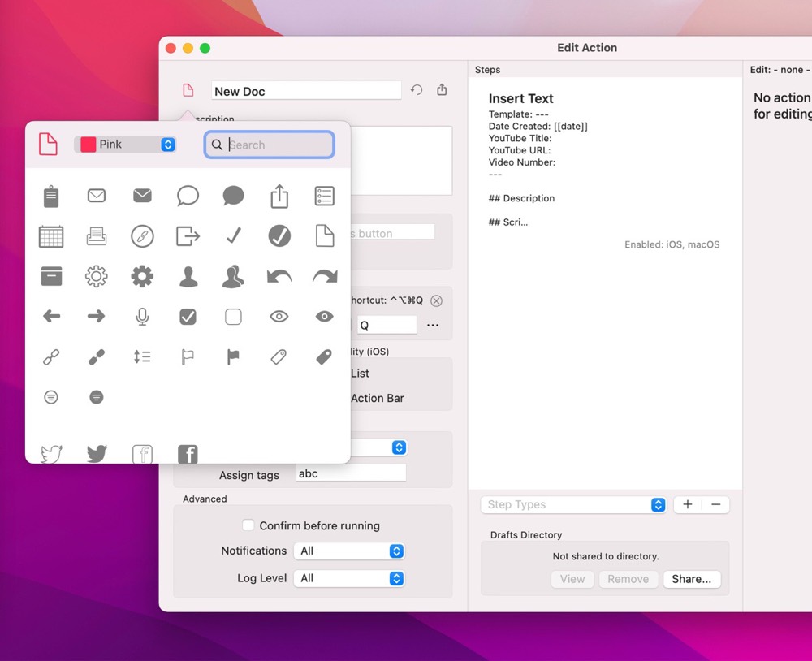Screen dimensions: 812x661
Task: Select the outlined flag icon
Action: coord(188,357)
